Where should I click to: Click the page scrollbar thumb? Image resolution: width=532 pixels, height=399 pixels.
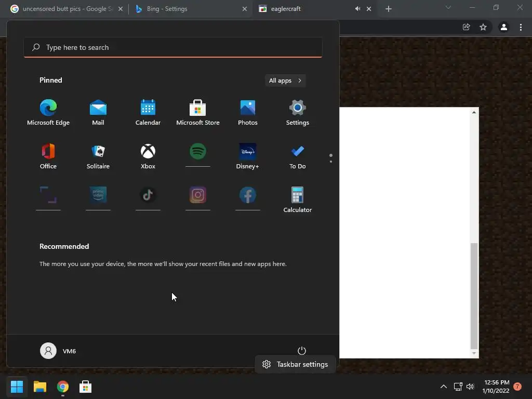(x=474, y=296)
